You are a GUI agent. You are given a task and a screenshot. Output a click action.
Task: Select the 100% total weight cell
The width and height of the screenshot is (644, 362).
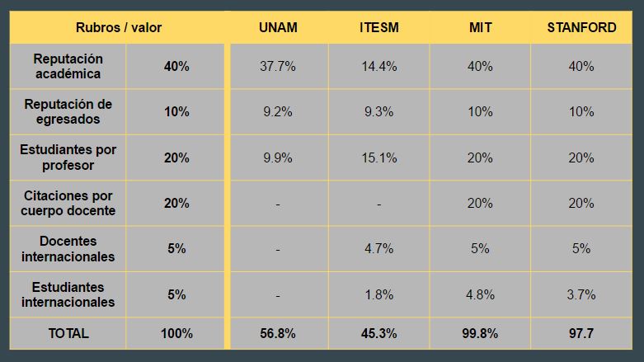pyautogui.click(x=176, y=333)
